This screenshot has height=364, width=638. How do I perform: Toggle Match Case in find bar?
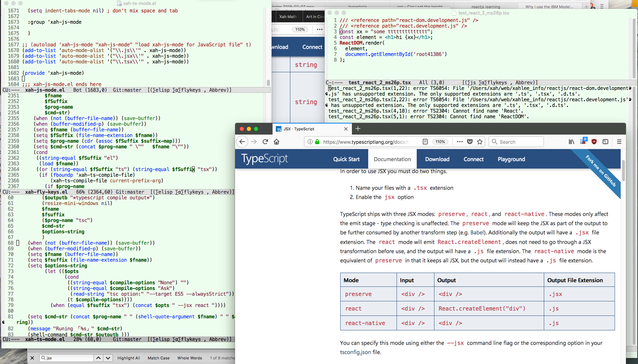tap(159, 358)
